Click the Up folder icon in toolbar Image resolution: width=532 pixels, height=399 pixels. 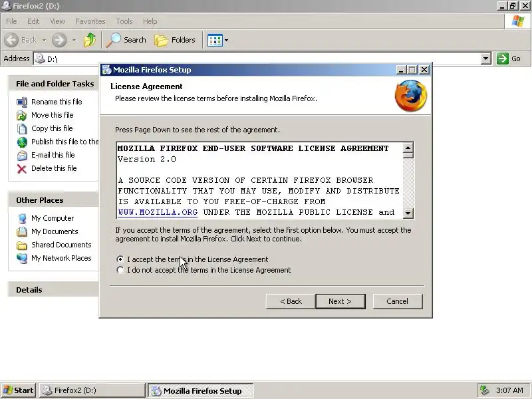point(90,40)
